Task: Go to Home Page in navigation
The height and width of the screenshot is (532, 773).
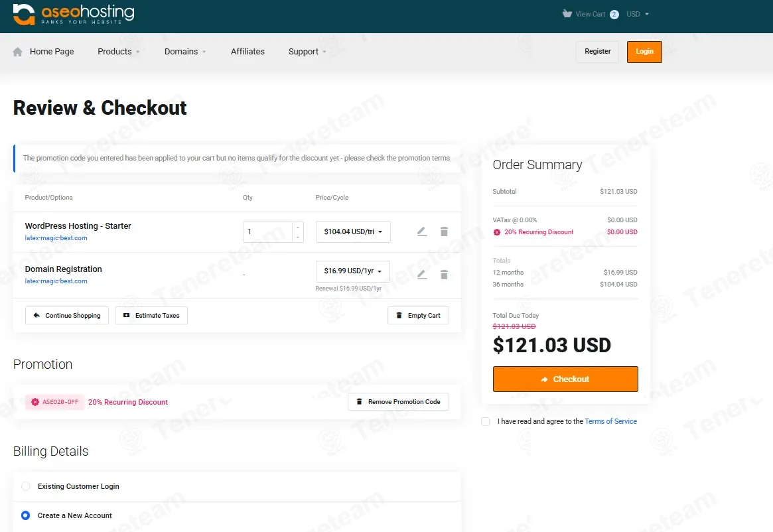Action: click(52, 52)
